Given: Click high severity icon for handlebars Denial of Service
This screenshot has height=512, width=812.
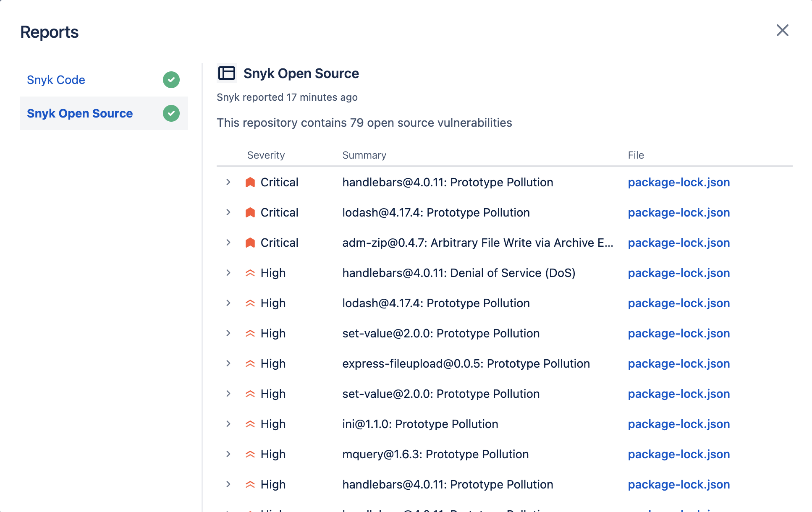Looking at the screenshot, I should coord(250,273).
